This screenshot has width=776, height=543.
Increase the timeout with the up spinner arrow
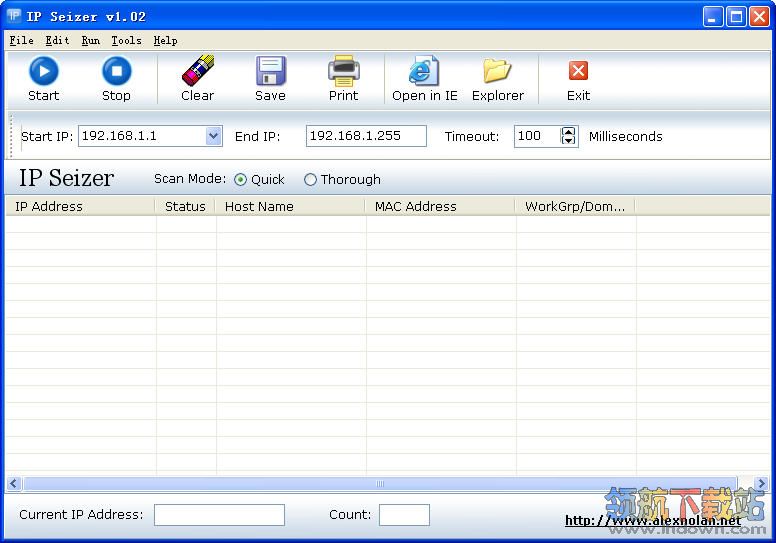(x=569, y=132)
